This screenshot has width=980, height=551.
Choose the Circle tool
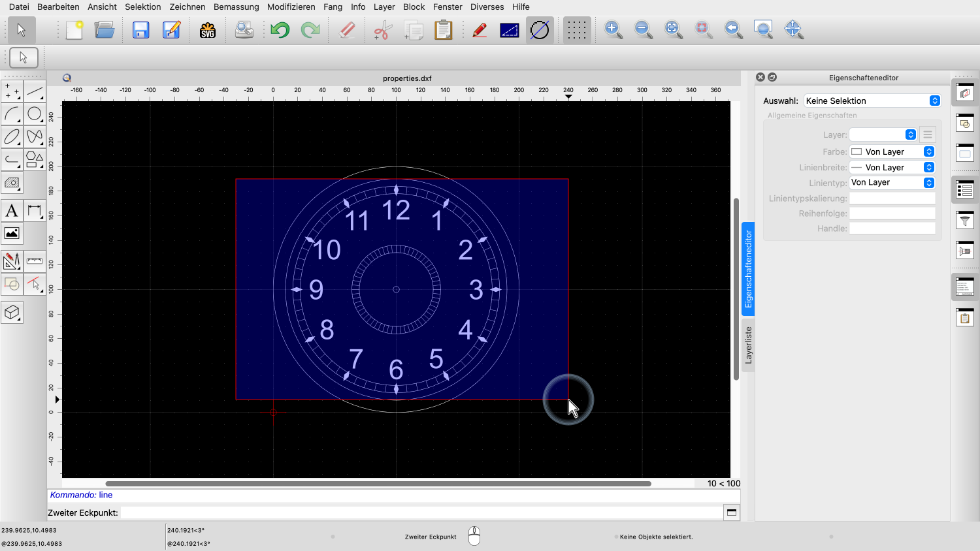pos(35,114)
